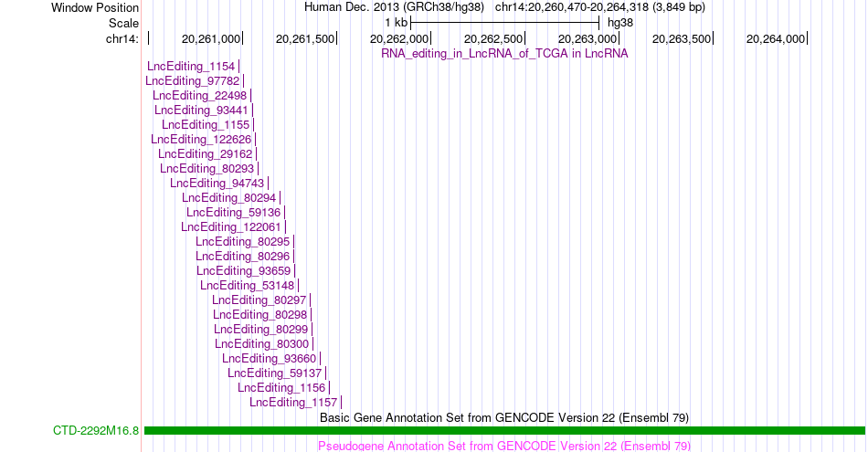Open the LncEditing_80299 item
This screenshot has width=868, height=452.
click(261, 329)
